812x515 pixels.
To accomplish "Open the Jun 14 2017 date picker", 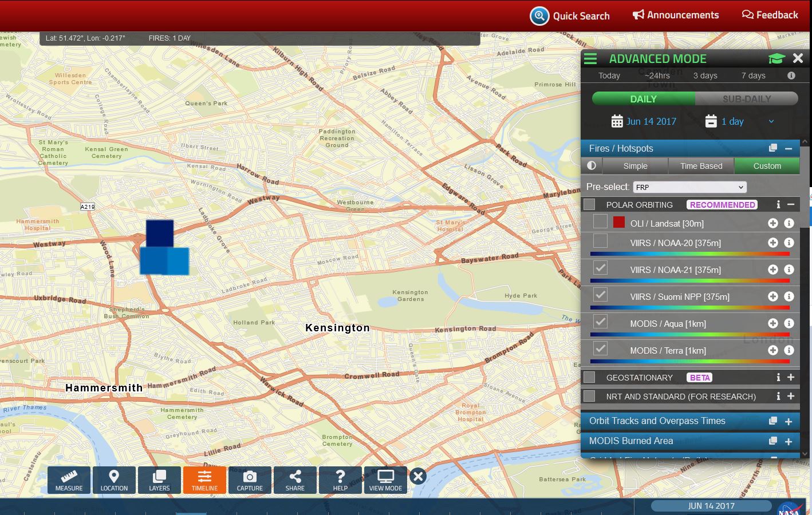I will tap(644, 121).
